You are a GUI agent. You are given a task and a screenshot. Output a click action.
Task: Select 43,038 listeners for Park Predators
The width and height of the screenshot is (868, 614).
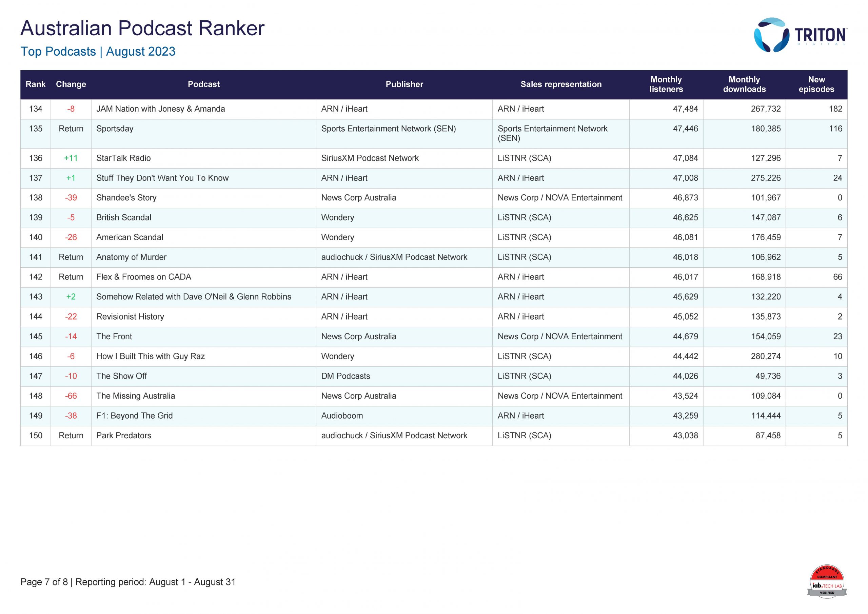coord(685,436)
